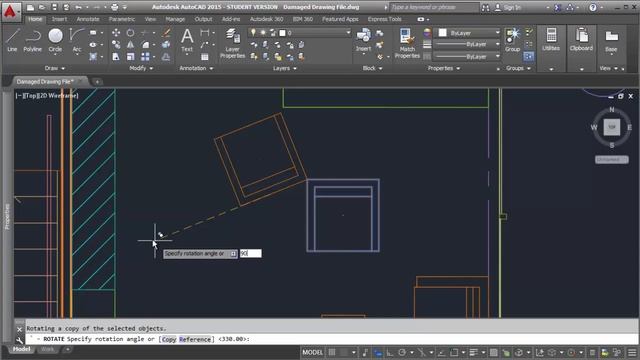The width and height of the screenshot is (640, 360).
Task: Switch to the Insert ribbon tab
Action: pos(59,19)
